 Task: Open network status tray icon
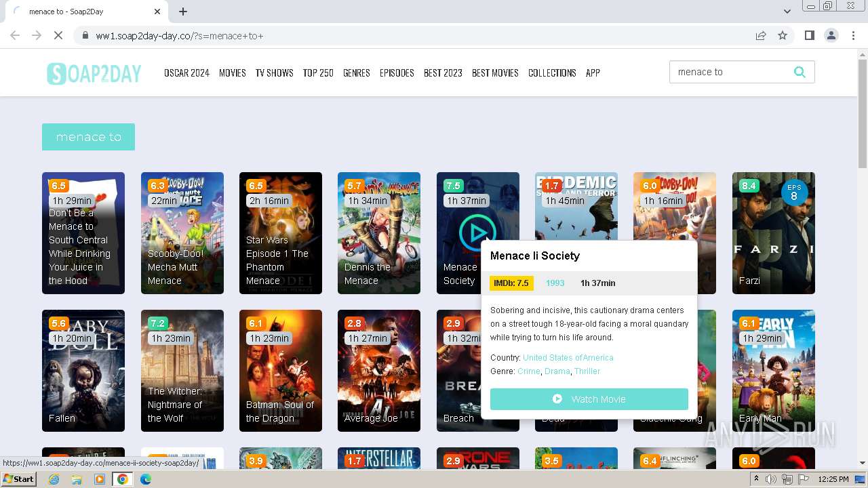(x=787, y=479)
